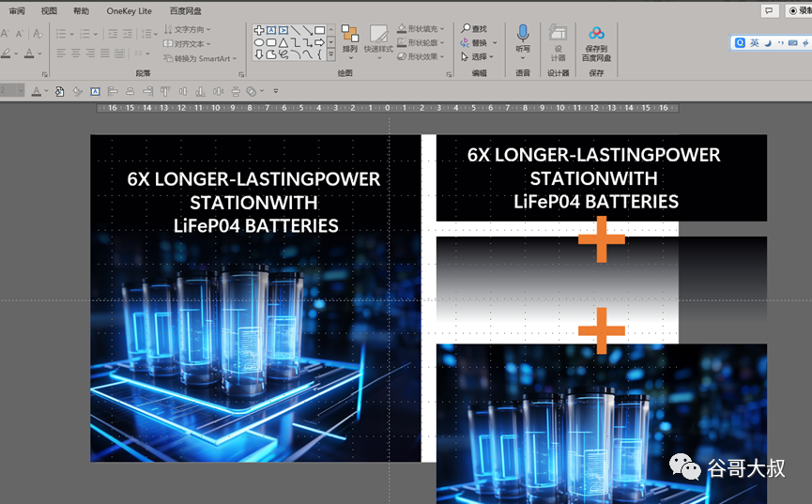The image size is (812, 504).
Task: Click quick-access merge shapes icon
Action: click(x=252, y=92)
